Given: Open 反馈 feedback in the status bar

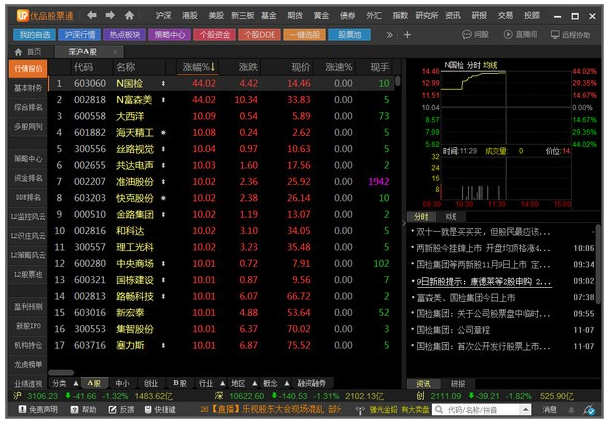Looking at the screenshot, I should tap(121, 409).
